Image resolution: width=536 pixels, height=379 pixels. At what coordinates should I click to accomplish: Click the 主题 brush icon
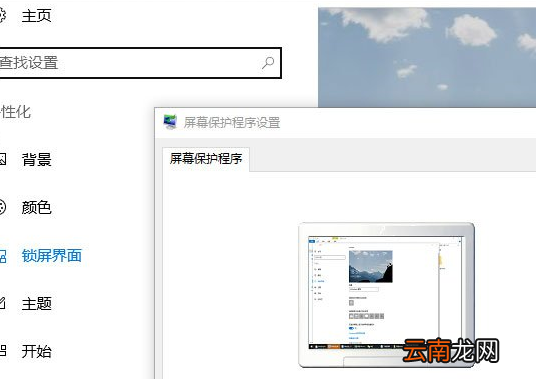2,303
